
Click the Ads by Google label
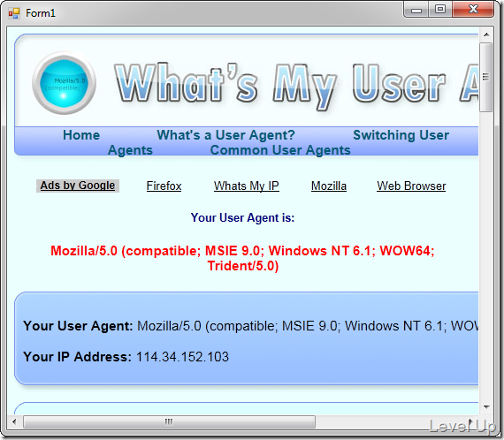tap(78, 186)
